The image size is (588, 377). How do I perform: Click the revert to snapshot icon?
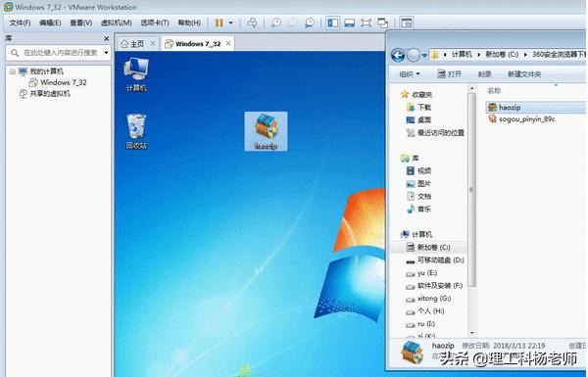click(x=292, y=23)
